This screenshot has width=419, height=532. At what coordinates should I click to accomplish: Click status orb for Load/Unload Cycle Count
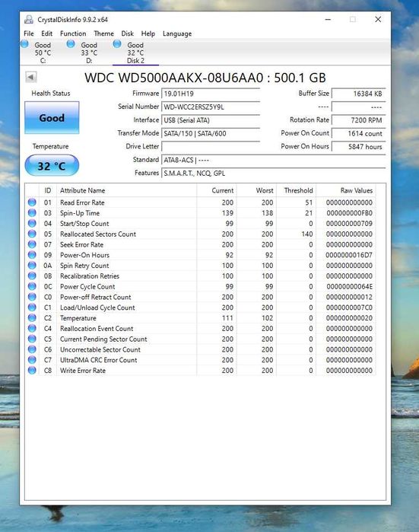click(32, 307)
